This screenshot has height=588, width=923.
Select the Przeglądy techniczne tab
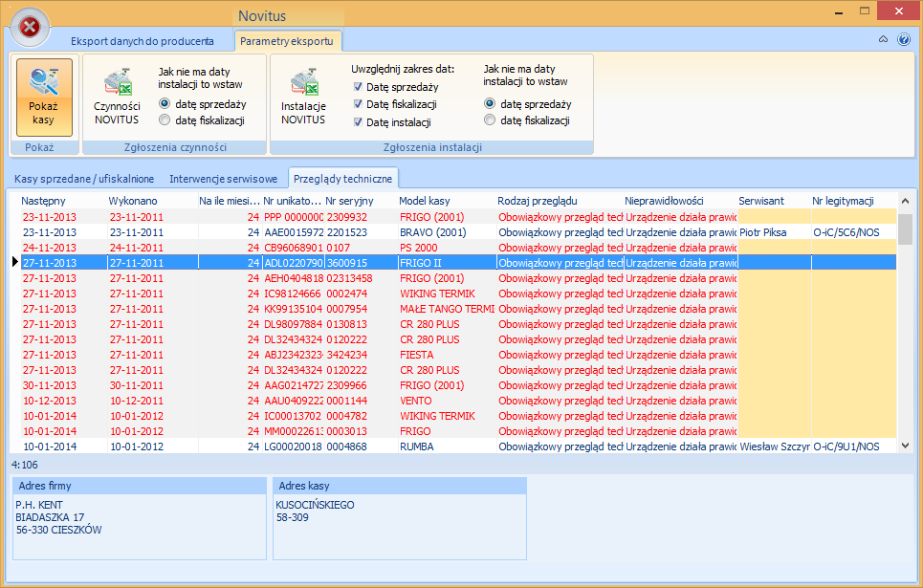coord(342,179)
